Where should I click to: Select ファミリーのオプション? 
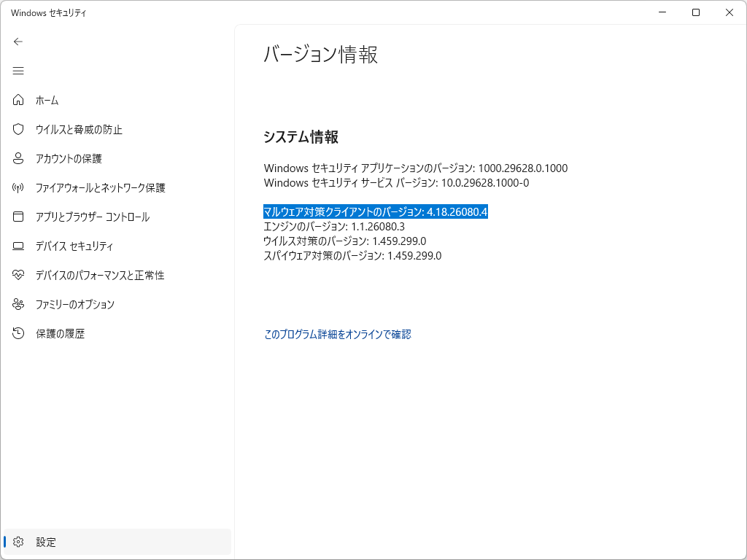pyautogui.click(x=117, y=304)
